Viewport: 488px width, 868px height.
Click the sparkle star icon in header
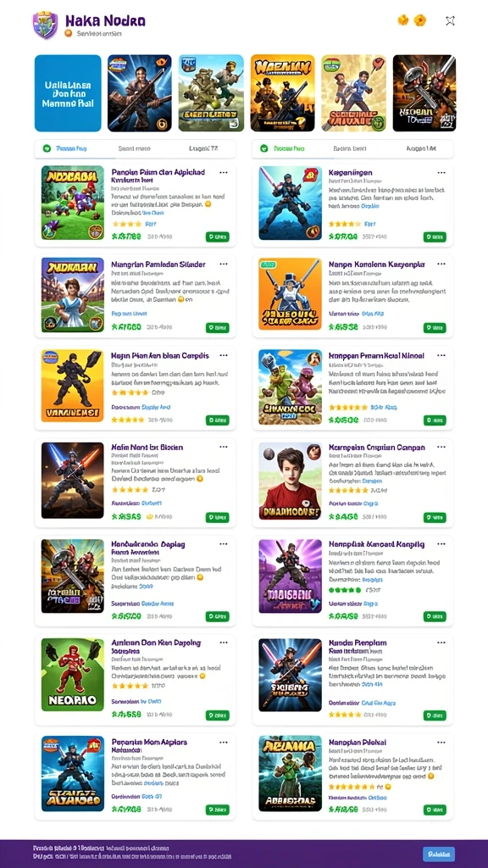click(x=450, y=20)
